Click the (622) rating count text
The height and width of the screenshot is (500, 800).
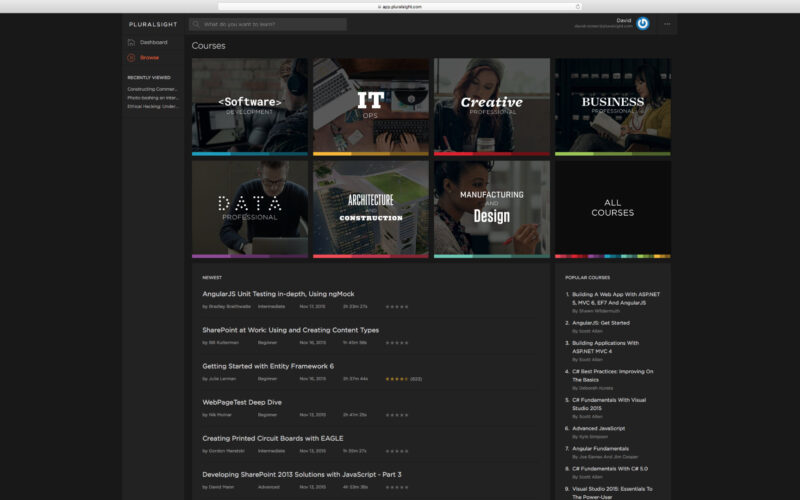416,379
